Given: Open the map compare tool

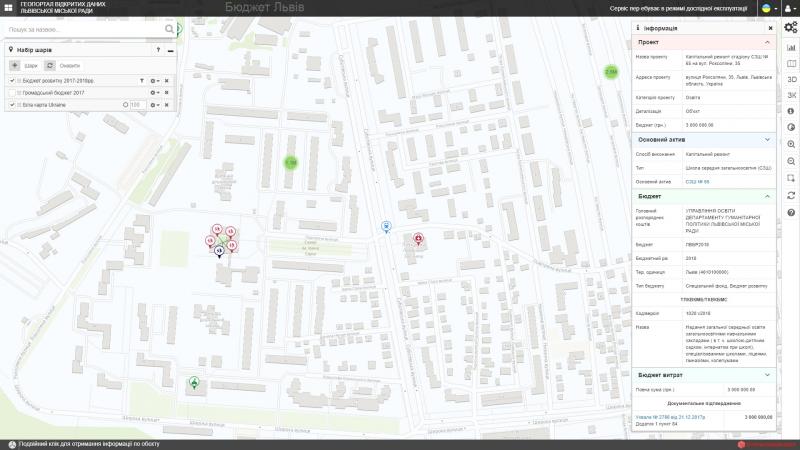Looking at the screenshot, I should 791,63.
